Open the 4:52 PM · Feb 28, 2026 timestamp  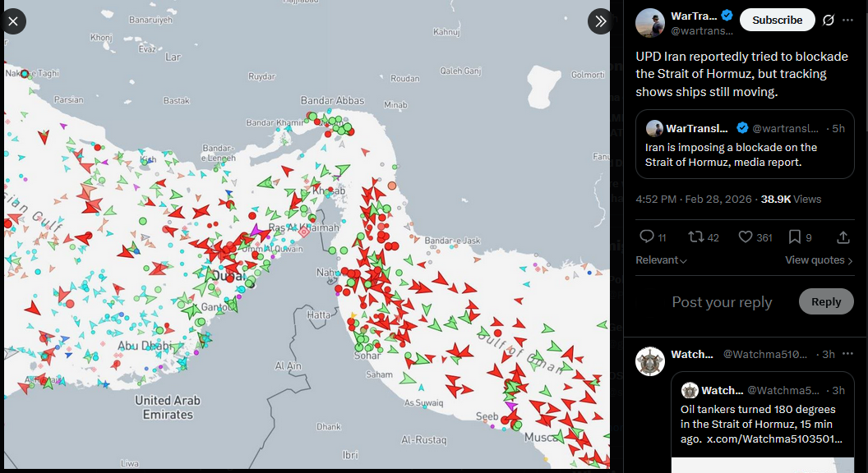pos(694,200)
